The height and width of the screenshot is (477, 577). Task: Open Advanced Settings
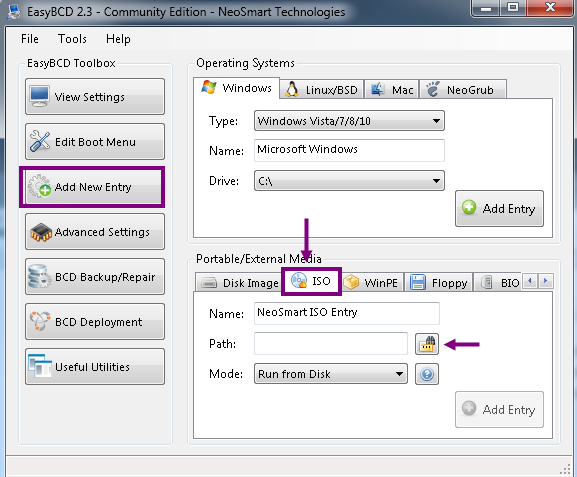(x=95, y=232)
